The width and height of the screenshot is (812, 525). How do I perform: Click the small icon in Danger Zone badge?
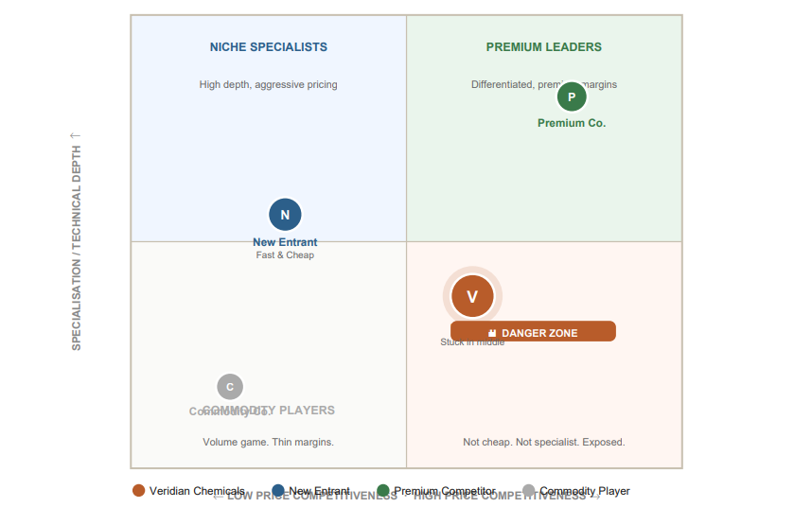pos(492,333)
